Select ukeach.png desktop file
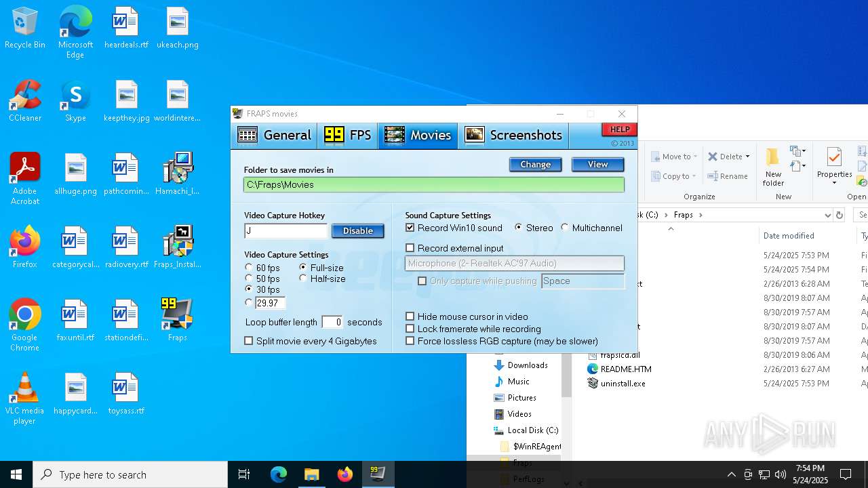The width and height of the screenshot is (868, 488). [178, 28]
